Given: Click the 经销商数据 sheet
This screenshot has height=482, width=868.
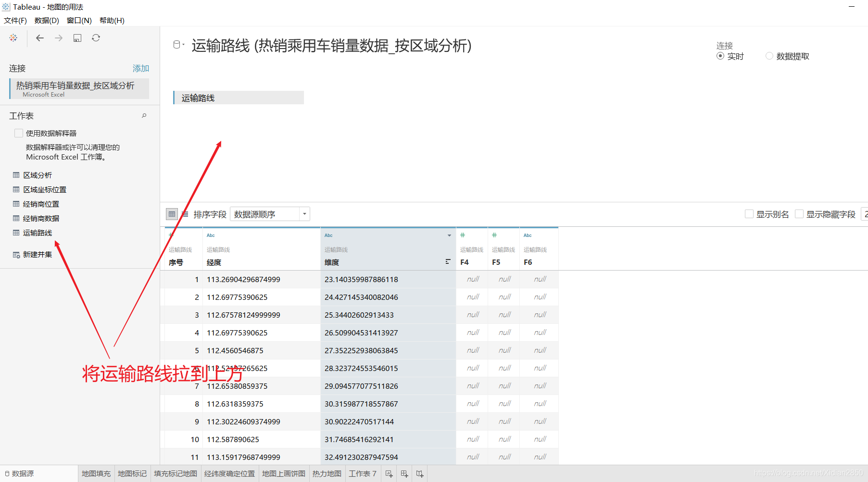Looking at the screenshot, I should 41,218.
